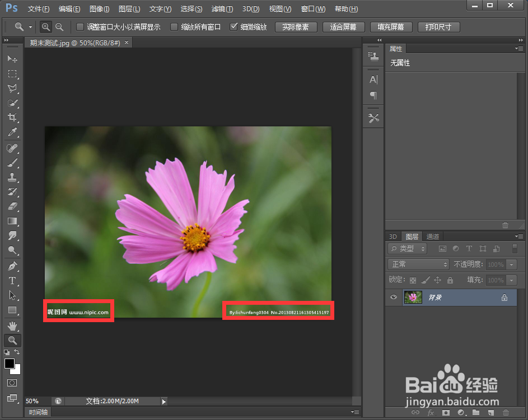Change the screen mode

[12, 398]
